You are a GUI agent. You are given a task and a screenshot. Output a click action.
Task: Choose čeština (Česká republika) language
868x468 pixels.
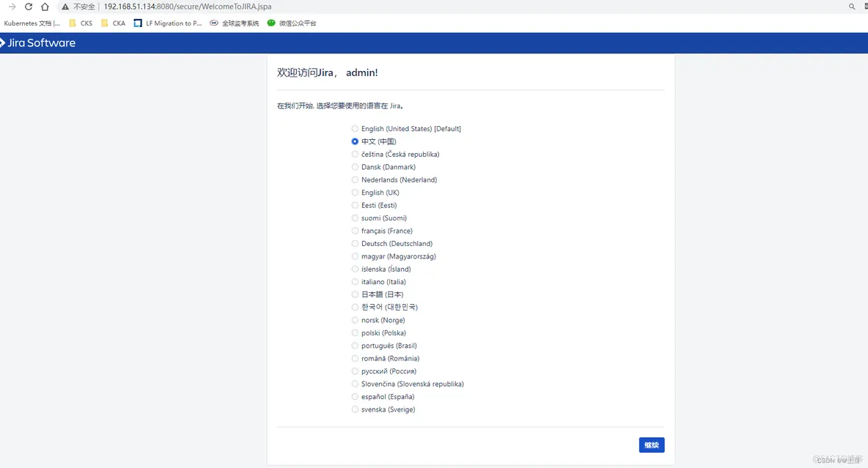355,155
